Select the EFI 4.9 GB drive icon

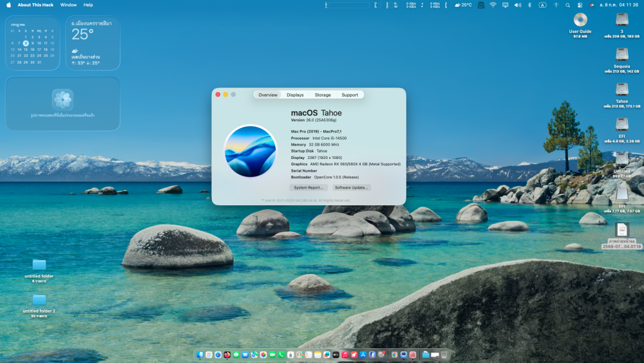(x=622, y=124)
